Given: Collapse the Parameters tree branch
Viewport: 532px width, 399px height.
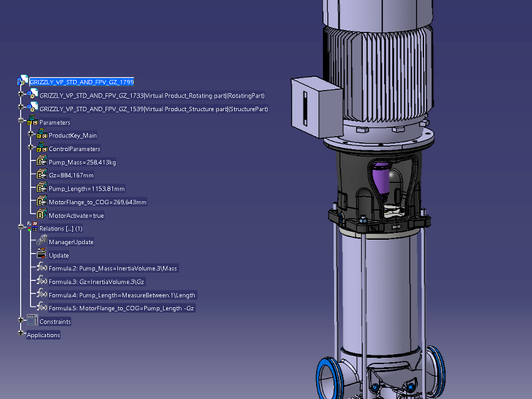Looking at the screenshot, I should tap(21, 122).
